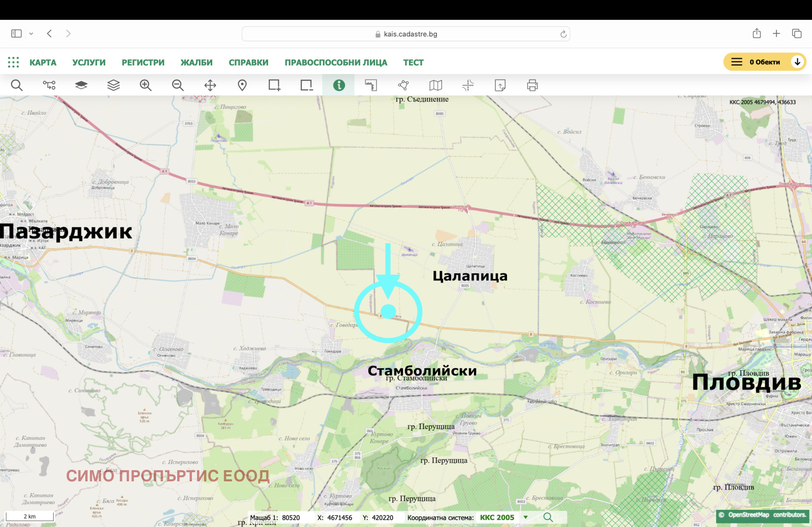Activate the pan map tool
The height and width of the screenshot is (527, 812).
pos(210,85)
